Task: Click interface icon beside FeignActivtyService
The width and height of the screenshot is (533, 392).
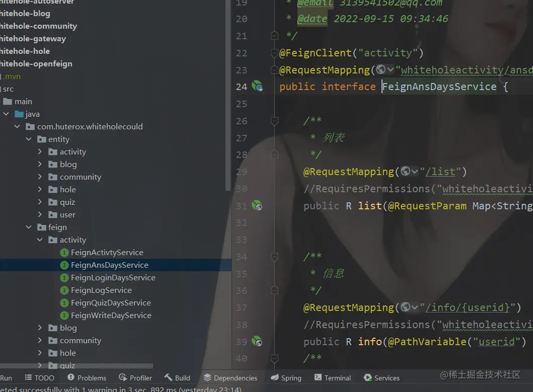Action: [64, 253]
